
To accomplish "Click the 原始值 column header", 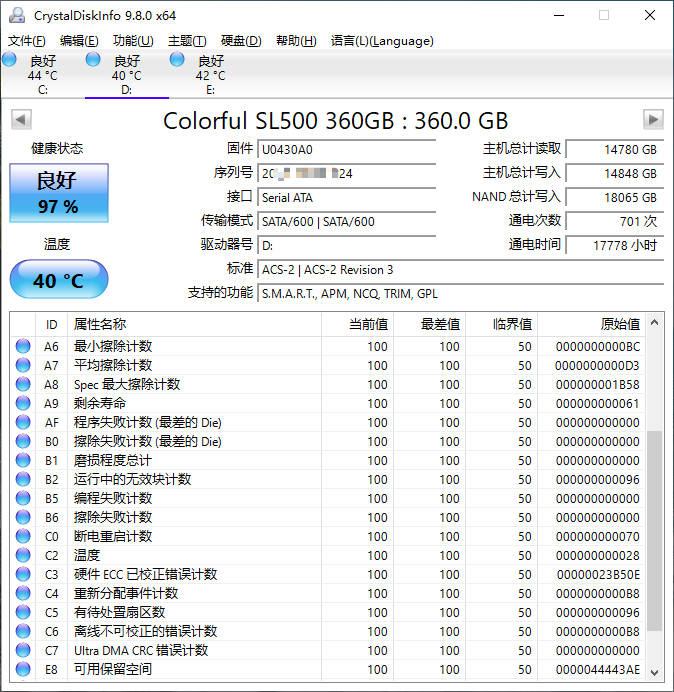I will pyautogui.click(x=591, y=324).
